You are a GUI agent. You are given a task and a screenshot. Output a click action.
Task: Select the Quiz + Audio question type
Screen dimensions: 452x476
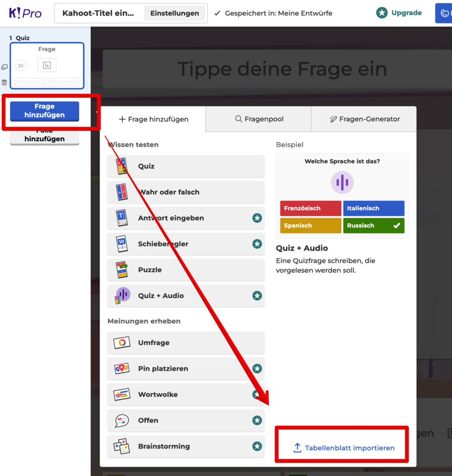tap(186, 296)
